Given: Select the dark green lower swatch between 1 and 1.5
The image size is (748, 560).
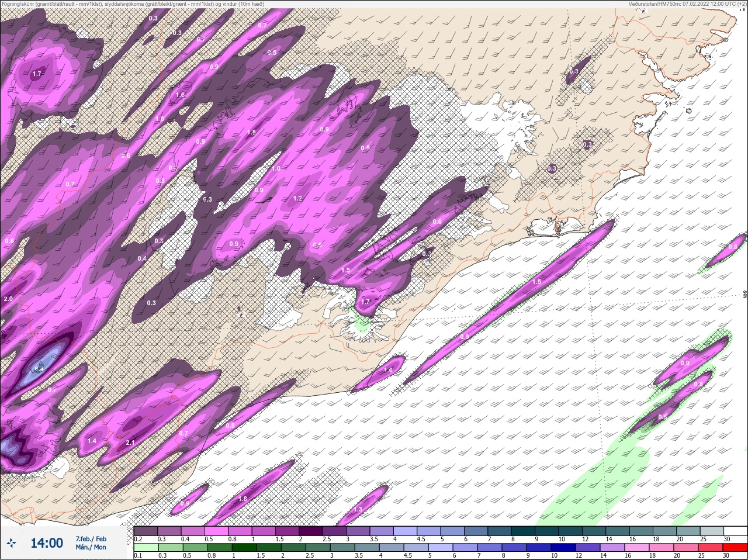Looking at the screenshot, I should [245, 548].
